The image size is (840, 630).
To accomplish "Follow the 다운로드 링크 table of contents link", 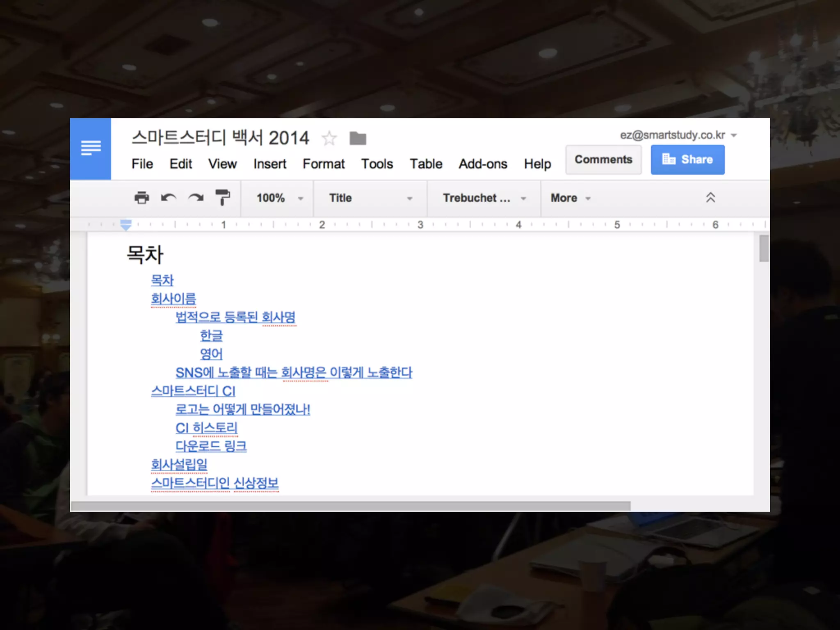I will coord(211,446).
